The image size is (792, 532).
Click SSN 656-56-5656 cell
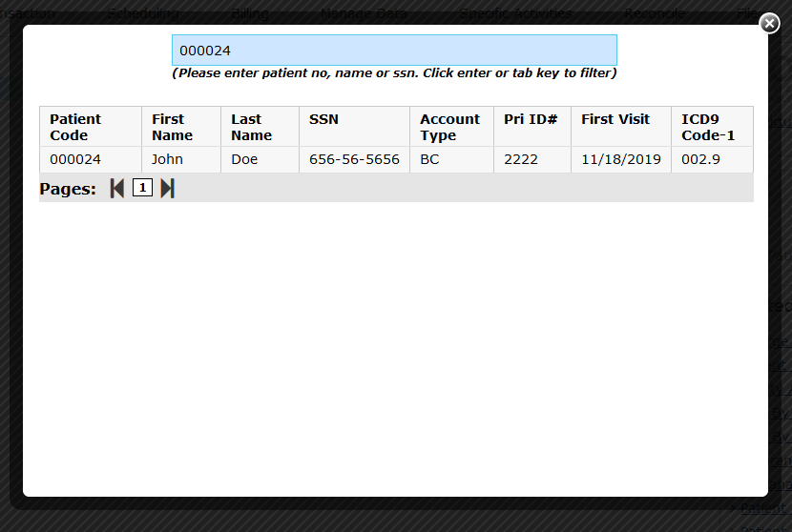tap(354, 159)
